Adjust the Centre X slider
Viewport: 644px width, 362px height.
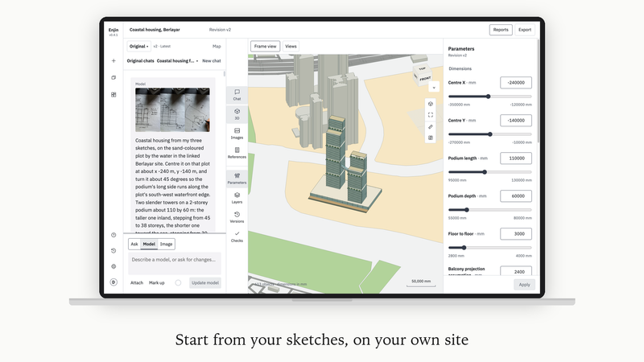(x=490, y=97)
